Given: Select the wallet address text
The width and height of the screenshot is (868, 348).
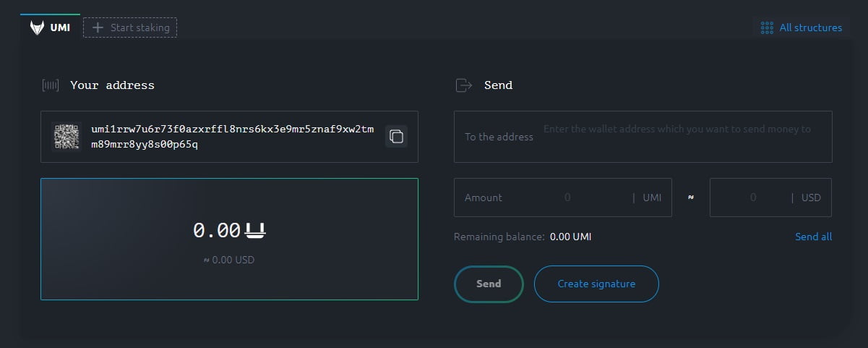Looking at the screenshot, I should click(x=232, y=137).
